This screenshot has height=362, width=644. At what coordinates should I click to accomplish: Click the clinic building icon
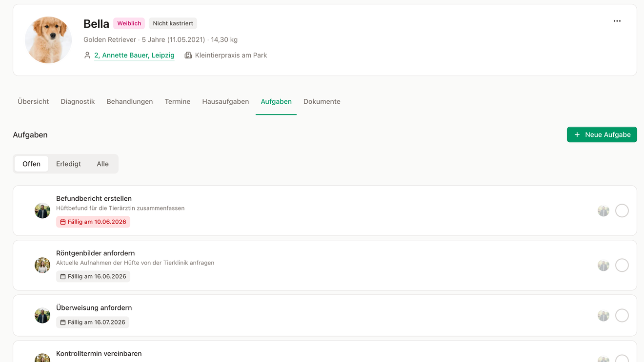click(x=188, y=55)
